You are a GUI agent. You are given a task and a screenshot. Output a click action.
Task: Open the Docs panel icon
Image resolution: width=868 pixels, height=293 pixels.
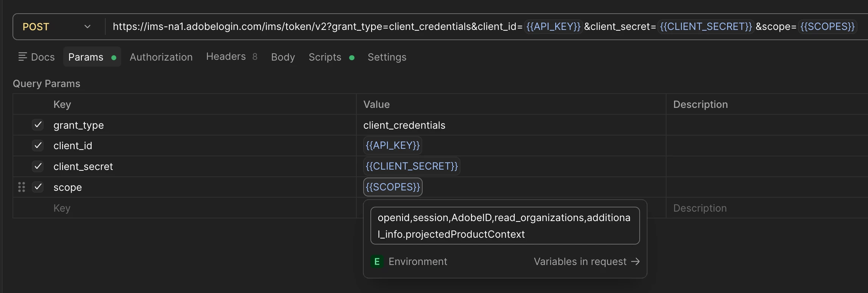23,57
